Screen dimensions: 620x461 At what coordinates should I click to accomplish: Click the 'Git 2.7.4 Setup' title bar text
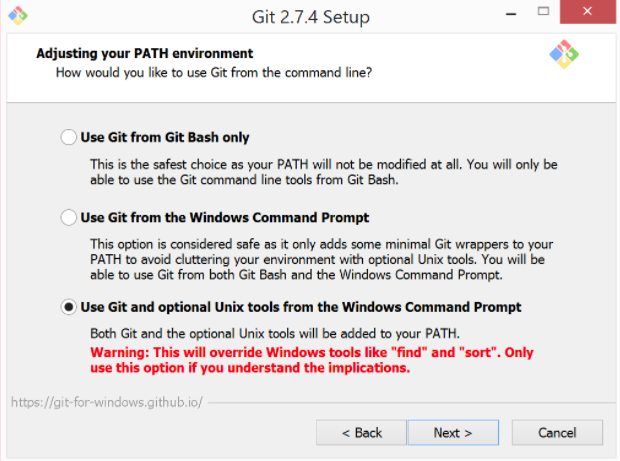311,17
